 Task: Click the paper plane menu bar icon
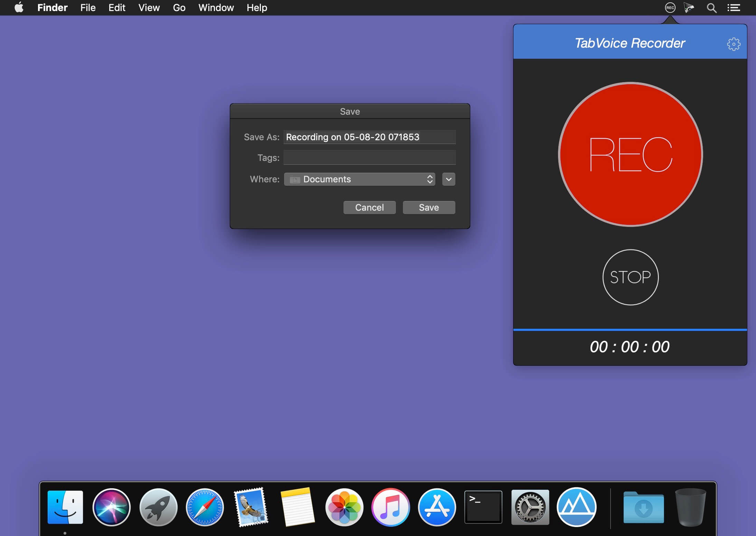(x=689, y=8)
